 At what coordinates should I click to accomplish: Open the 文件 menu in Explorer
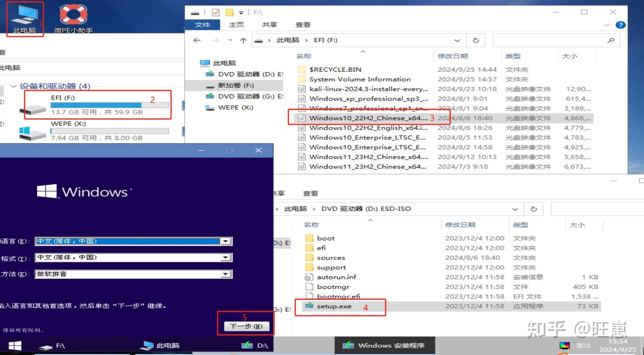203,25
